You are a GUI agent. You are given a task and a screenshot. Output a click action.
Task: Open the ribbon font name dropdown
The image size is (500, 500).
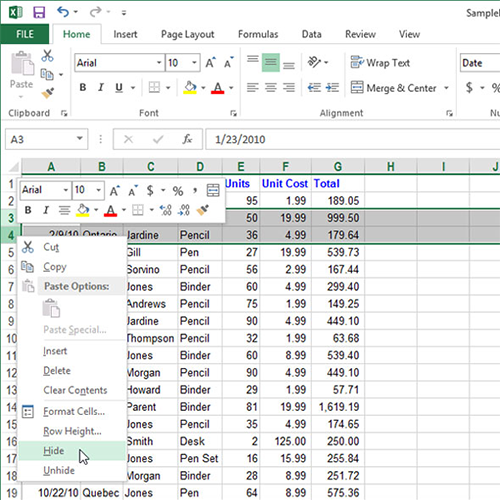coord(159,62)
